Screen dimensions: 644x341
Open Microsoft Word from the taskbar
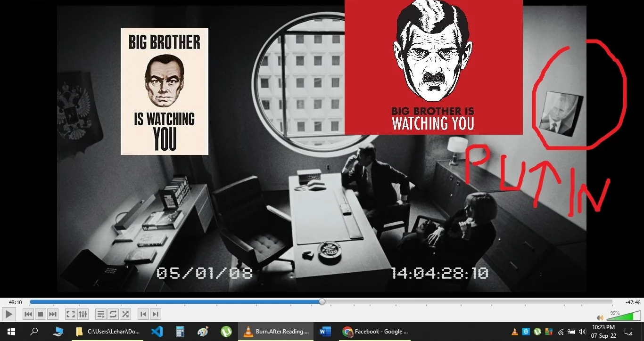click(x=325, y=332)
